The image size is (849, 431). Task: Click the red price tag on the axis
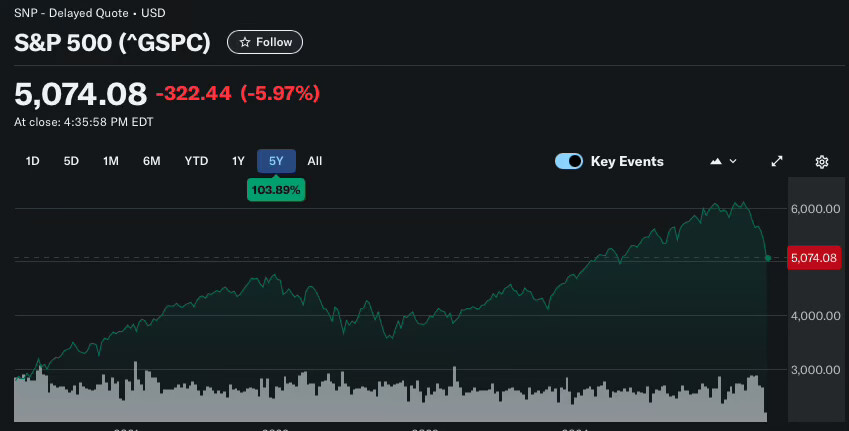[812, 258]
